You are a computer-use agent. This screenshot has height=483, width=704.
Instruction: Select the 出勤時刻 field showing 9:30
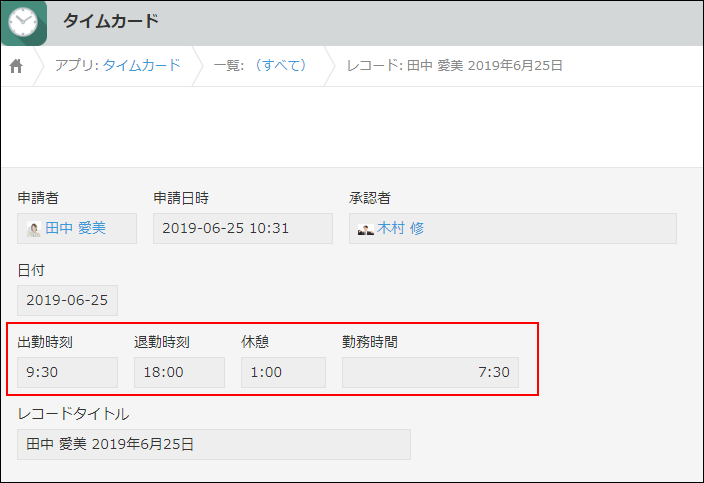coord(67,372)
